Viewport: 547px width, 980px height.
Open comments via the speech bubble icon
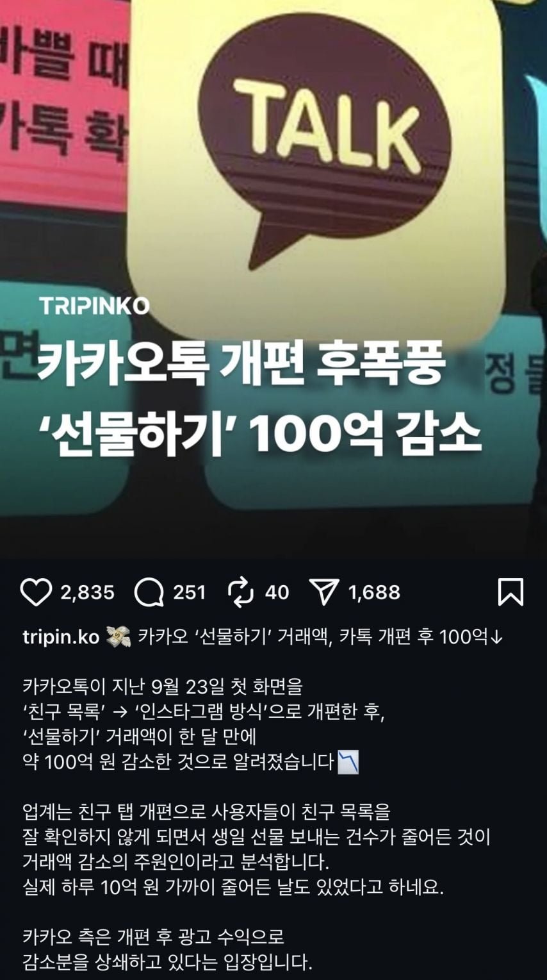tap(149, 592)
